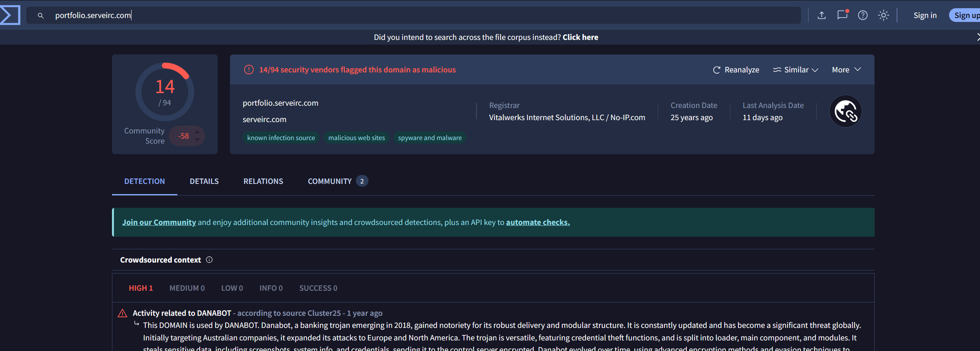The image size is (980, 351).
Task: Click the Crowdsourced context info icon
Action: tap(209, 260)
